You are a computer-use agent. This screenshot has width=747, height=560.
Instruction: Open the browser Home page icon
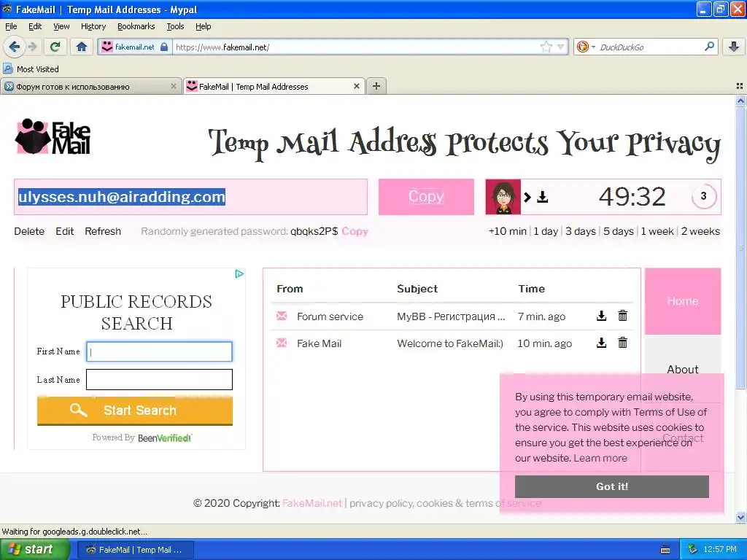(82, 47)
